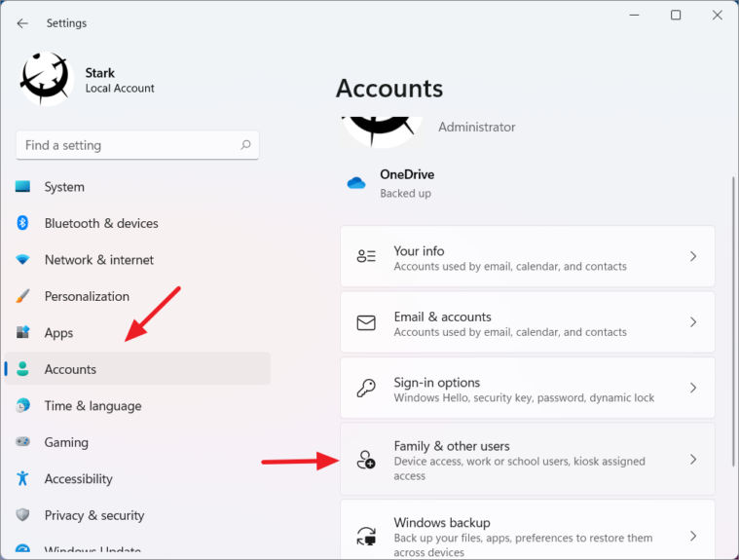Open the Apps category

point(137,332)
